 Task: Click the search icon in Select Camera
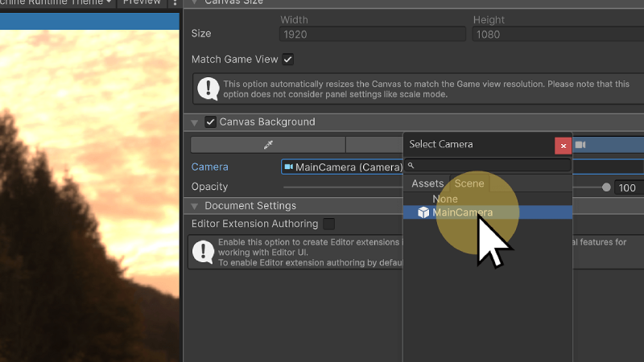411,165
